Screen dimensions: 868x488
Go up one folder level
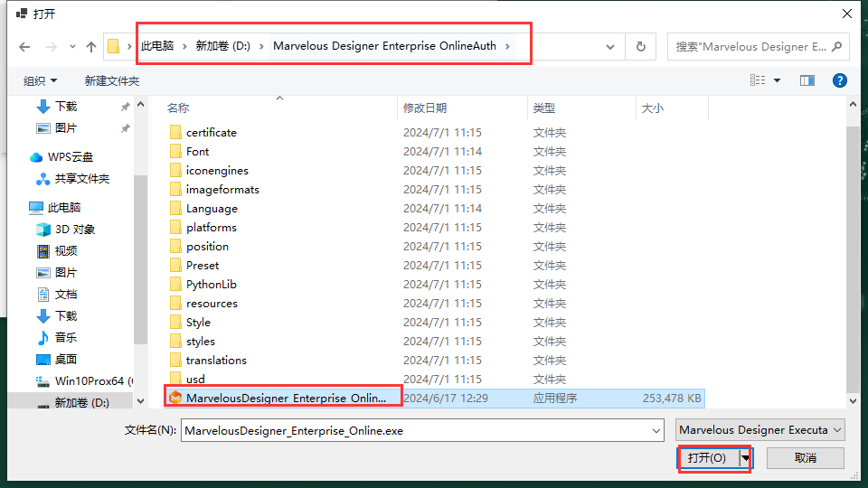click(x=91, y=47)
